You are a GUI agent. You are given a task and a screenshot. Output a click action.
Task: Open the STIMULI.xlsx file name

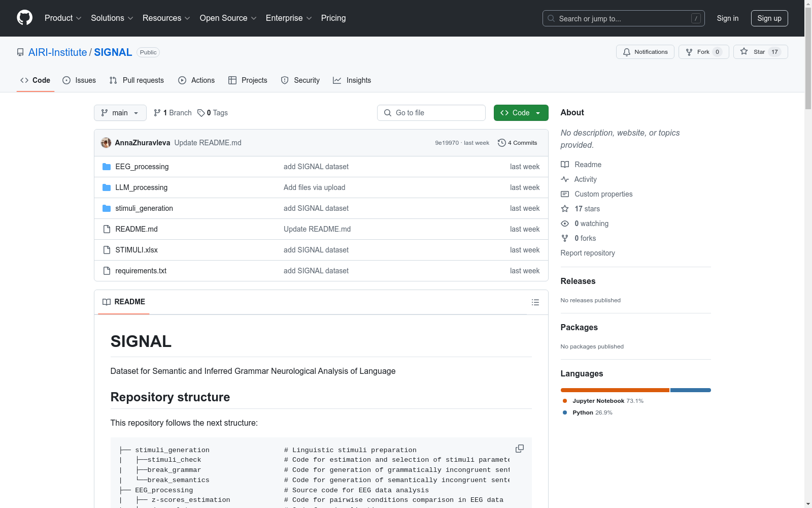click(137, 250)
